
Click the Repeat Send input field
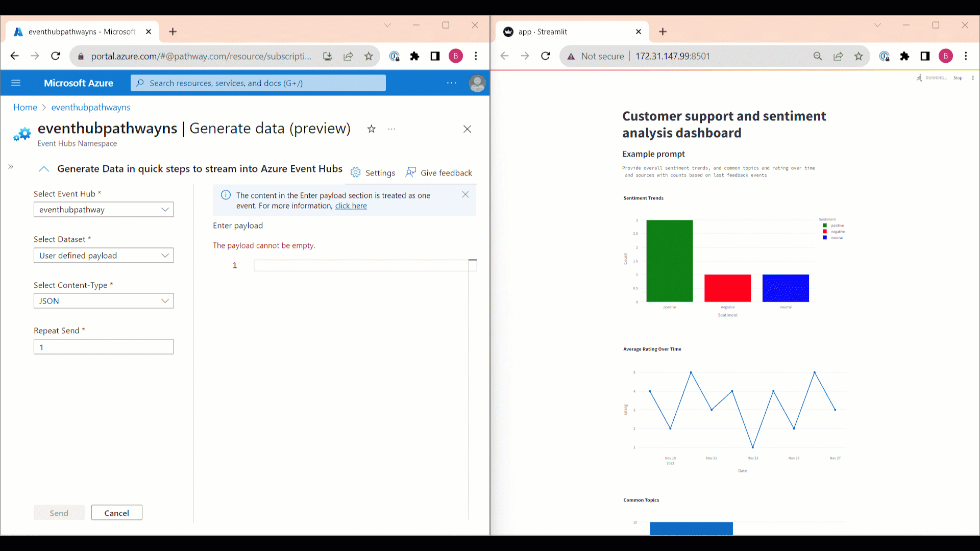coord(104,347)
